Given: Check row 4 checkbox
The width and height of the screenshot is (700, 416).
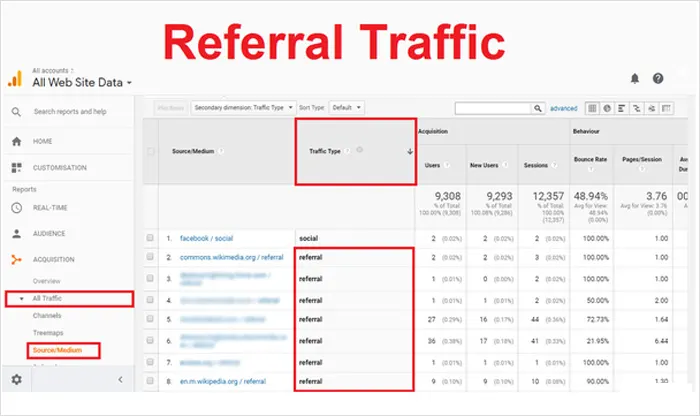Looking at the screenshot, I should pyautogui.click(x=150, y=300).
